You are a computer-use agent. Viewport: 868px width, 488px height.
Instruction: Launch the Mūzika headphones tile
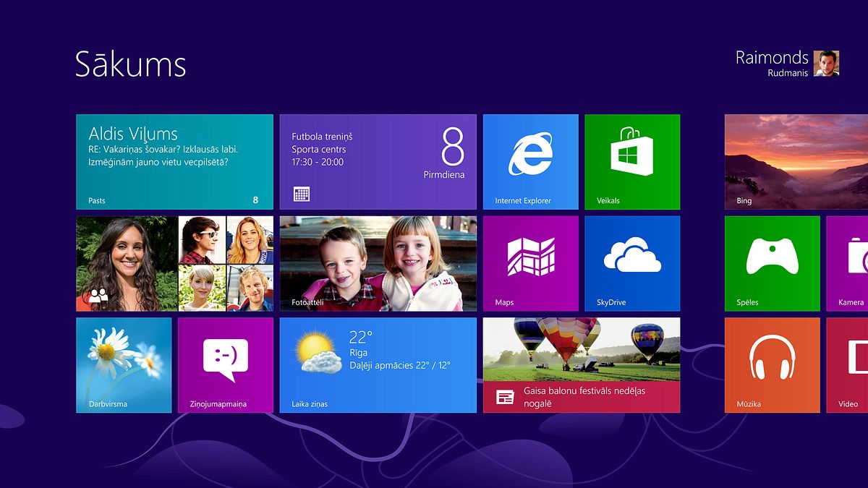tap(773, 365)
